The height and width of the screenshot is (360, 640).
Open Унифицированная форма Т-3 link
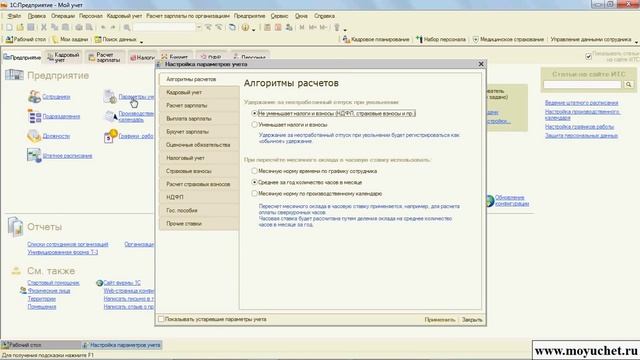63,252
